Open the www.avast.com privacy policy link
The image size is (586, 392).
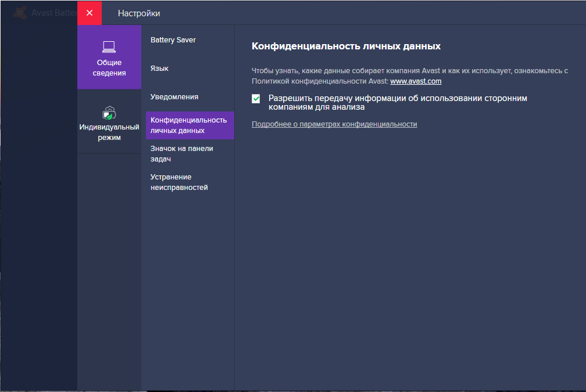(x=416, y=81)
